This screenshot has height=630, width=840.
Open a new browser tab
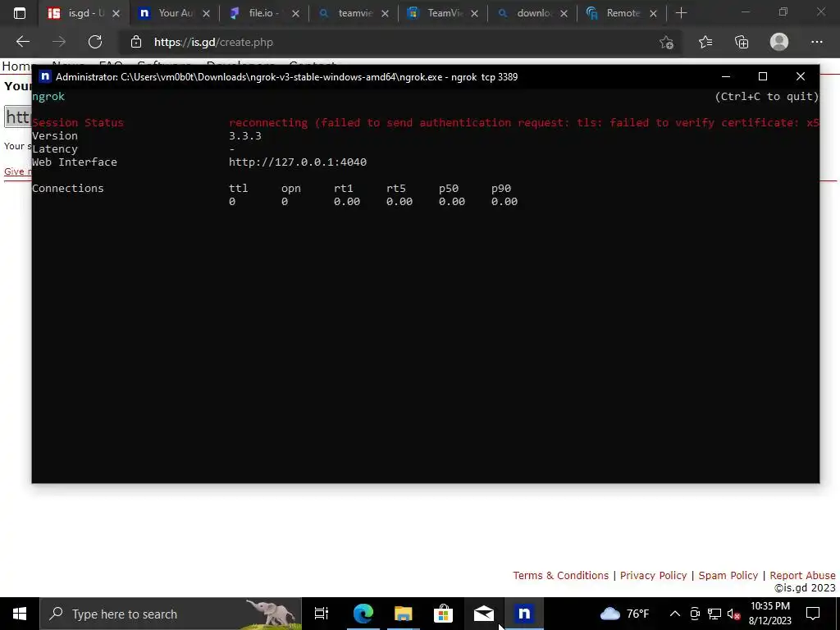(x=681, y=13)
